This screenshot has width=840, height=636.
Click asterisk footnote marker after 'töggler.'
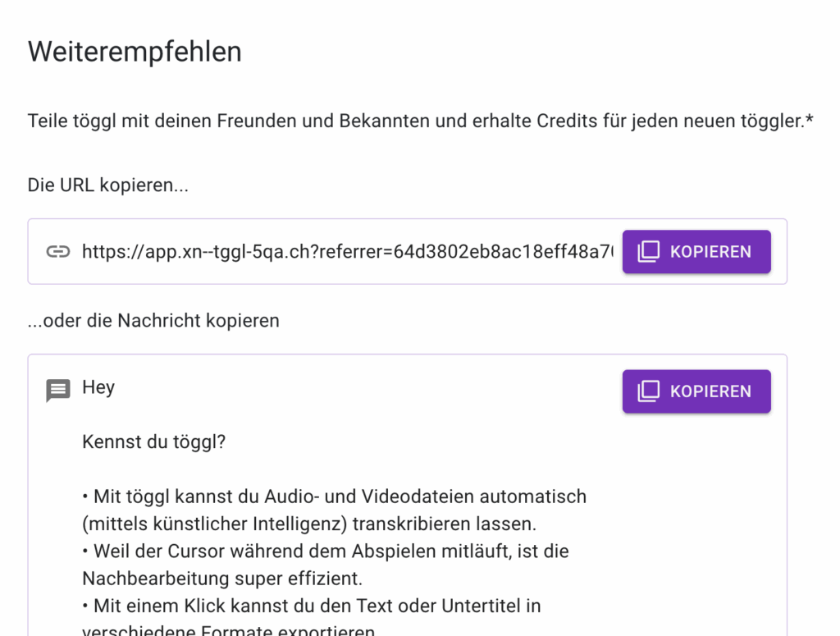[809, 118]
